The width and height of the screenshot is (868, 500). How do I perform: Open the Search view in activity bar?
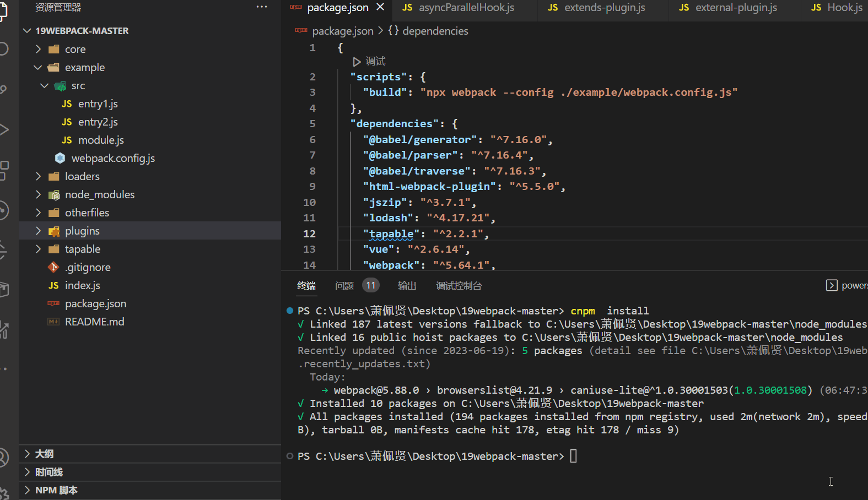click(3, 48)
